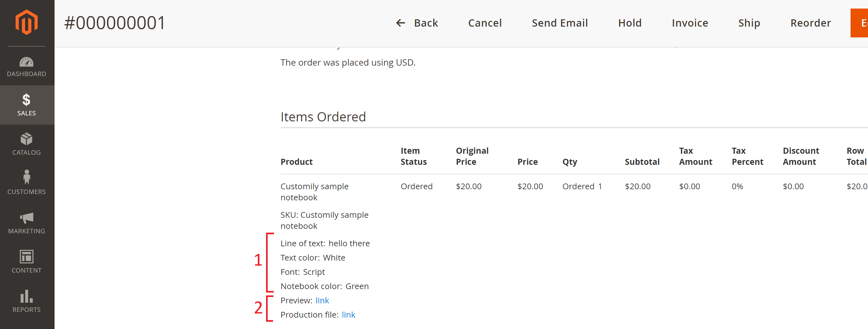Open the Production file link

348,314
